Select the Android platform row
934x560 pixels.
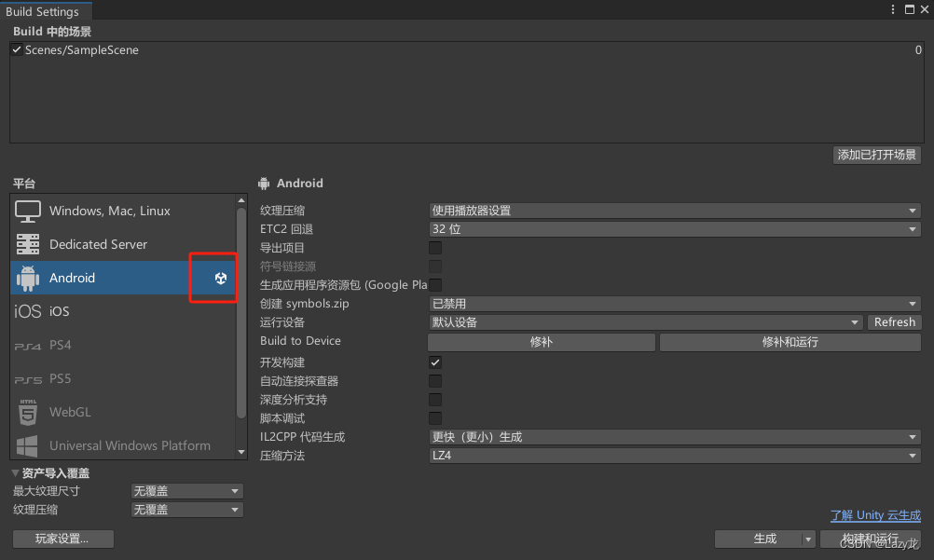pyautogui.click(x=123, y=279)
